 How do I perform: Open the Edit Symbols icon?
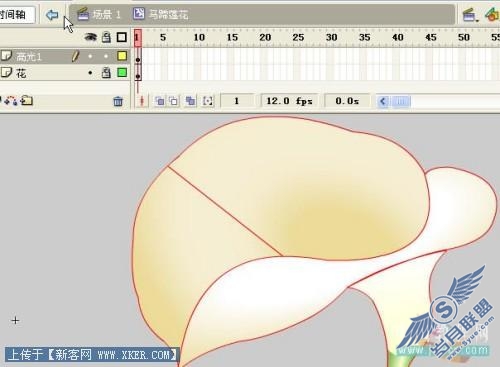tap(492, 14)
